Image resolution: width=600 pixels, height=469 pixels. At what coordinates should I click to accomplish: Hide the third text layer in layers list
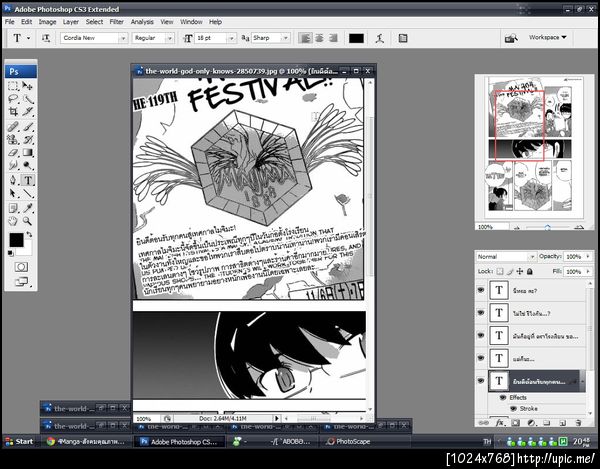point(481,335)
